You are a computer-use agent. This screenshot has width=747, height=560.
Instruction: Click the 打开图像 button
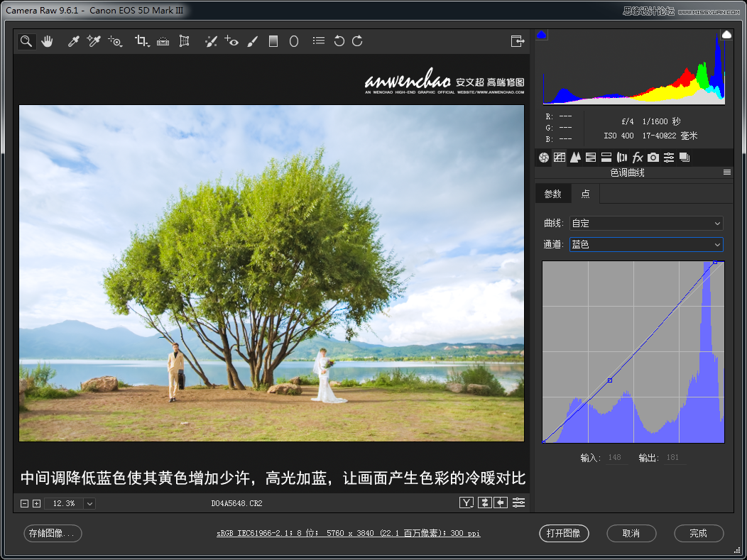564,533
